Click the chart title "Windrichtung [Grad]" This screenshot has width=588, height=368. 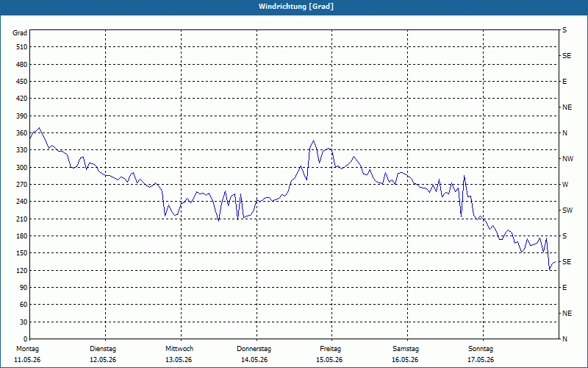click(296, 7)
